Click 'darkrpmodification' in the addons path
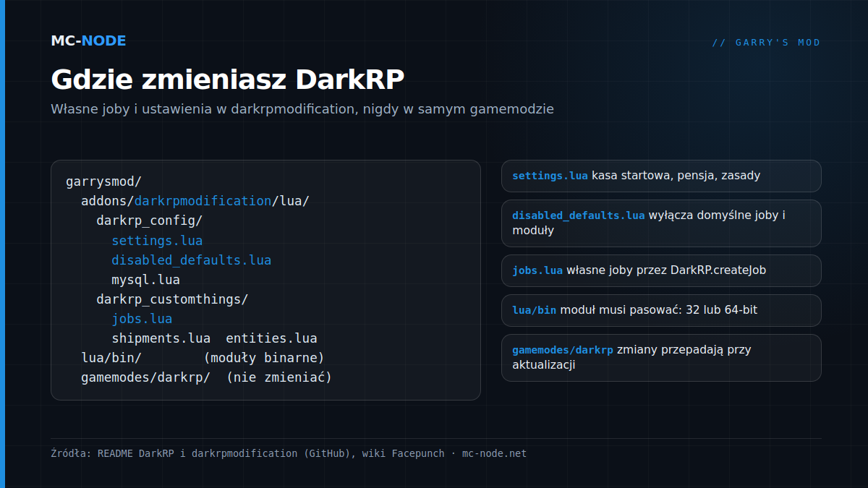The width and height of the screenshot is (868, 488). click(x=203, y=201)
